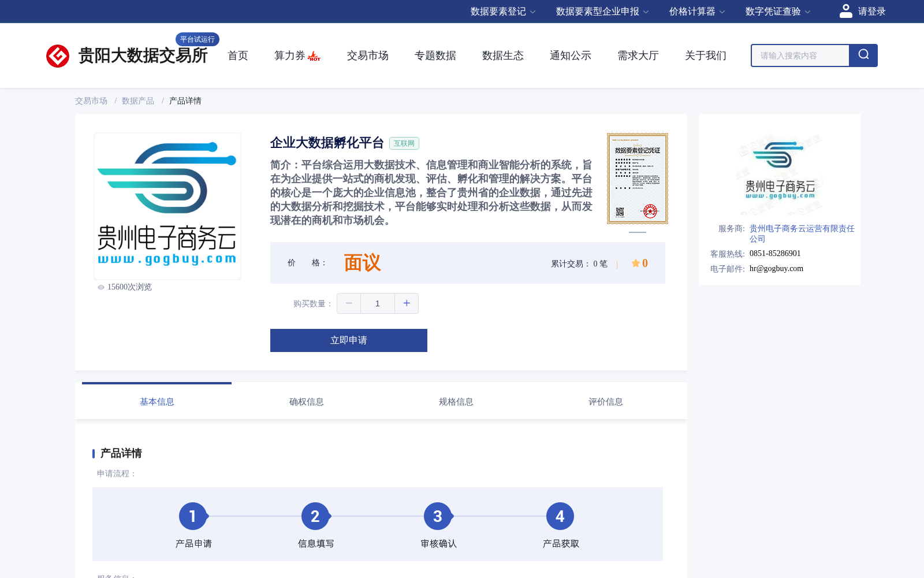Open 数据生态 navigation item
924x578 pixels.
tap(503, 55)
